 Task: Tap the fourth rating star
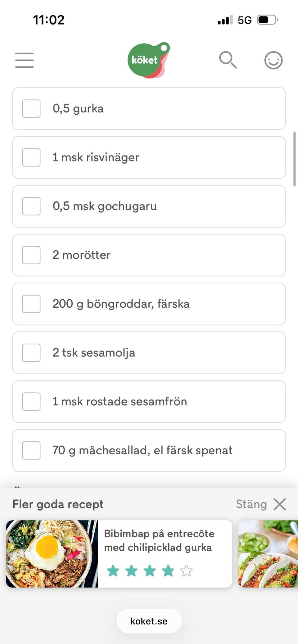tap(168, 571)
